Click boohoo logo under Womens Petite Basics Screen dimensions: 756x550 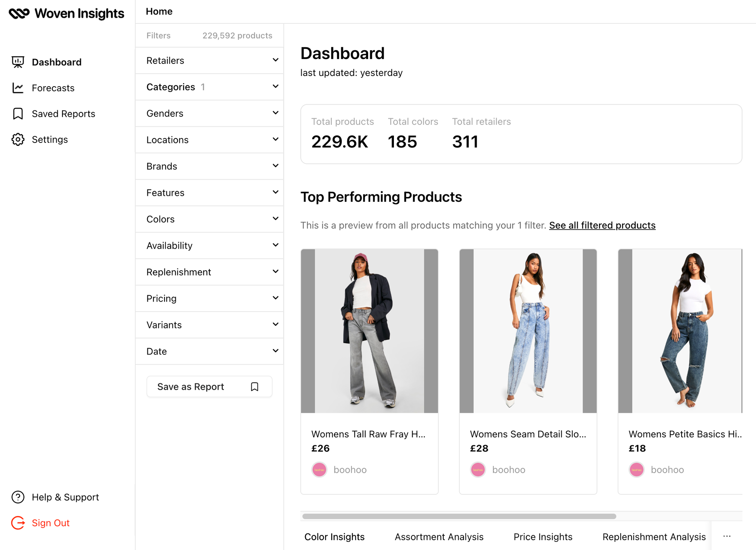pos(637,470)
